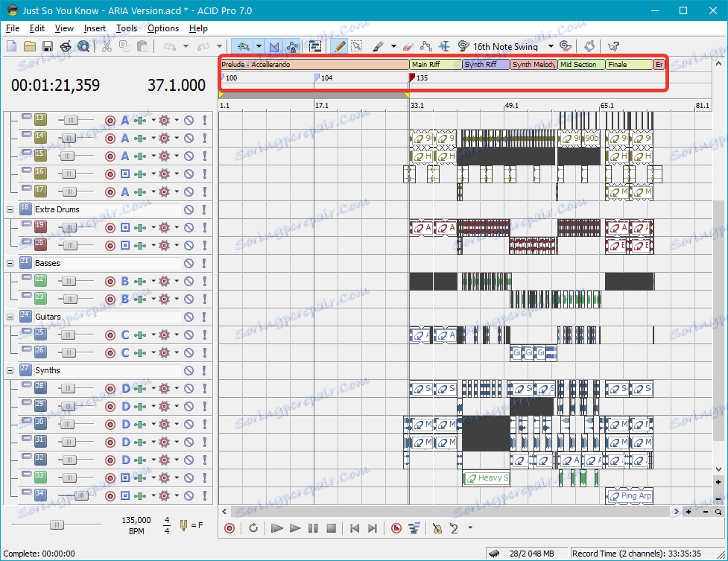Collapse the Extra Drums folder track
Viewport: 728px width, 561px height.
[x=10, y=210]
